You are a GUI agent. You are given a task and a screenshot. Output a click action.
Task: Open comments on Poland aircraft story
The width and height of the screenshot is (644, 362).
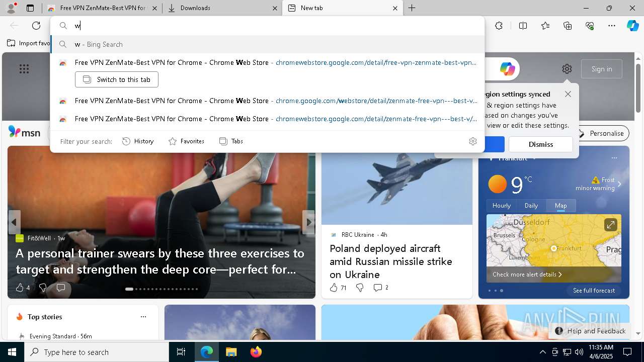coord(380,288)
